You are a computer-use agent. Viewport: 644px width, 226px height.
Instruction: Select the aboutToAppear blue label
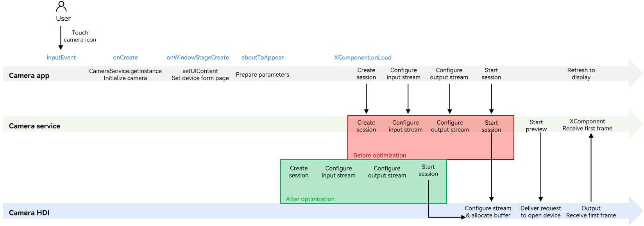coord(262,57)
